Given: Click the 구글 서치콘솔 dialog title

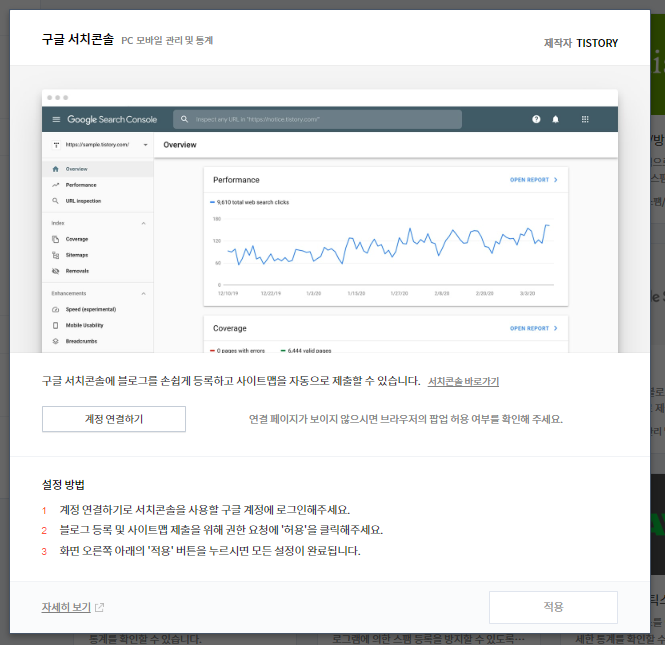Looking at the screenshot, I should pyautogui.click(x=78, y=39).
